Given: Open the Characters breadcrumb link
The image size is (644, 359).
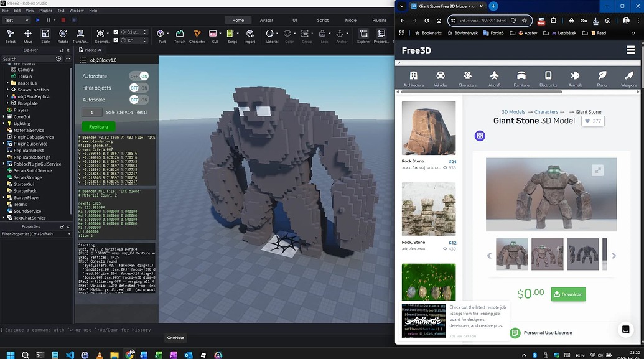Looking at the screenshot, I should 546,112.
